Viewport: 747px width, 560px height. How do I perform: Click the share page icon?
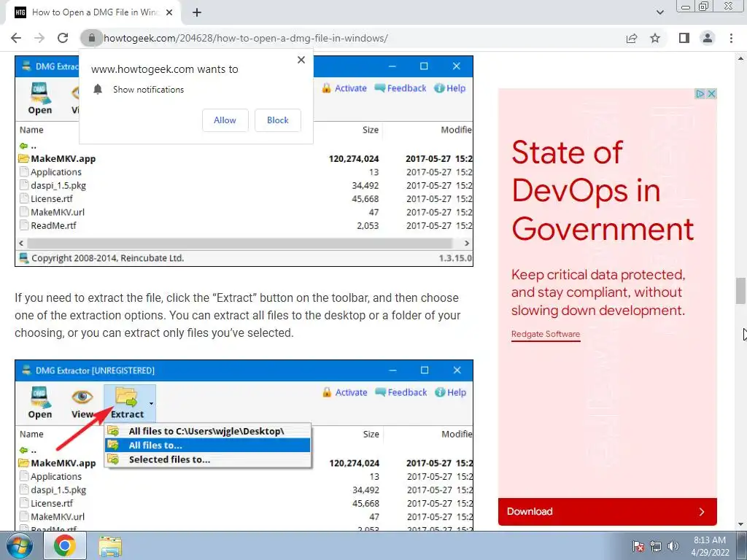[x=632, y=38]
